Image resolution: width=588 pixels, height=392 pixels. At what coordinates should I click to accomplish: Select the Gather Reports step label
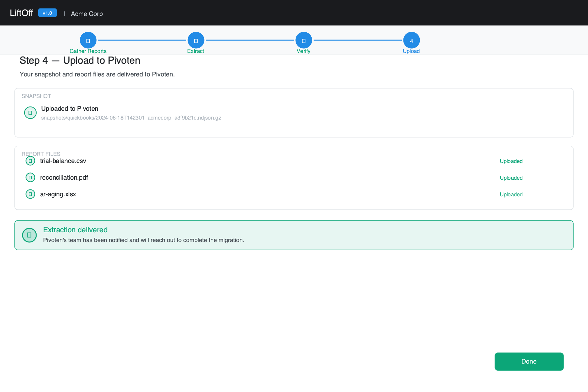[x=88, y=51]
